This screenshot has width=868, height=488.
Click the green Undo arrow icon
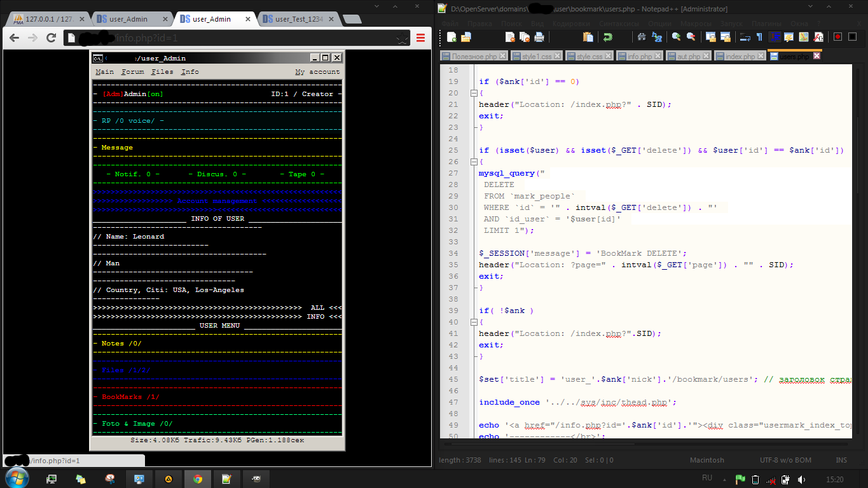tap(608, 37)
